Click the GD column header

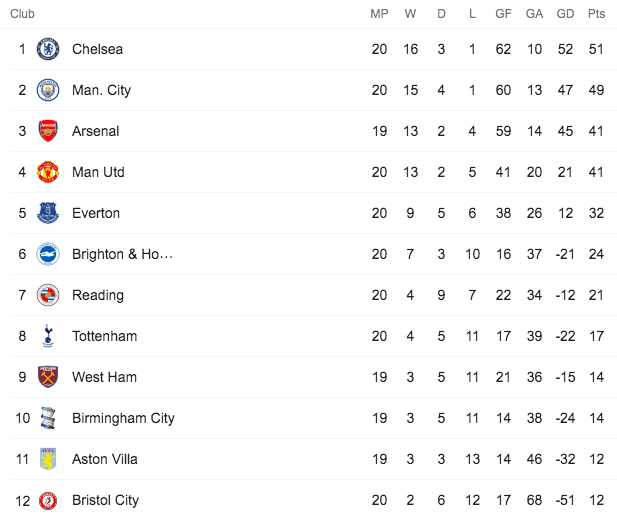(x=565, y=14)
